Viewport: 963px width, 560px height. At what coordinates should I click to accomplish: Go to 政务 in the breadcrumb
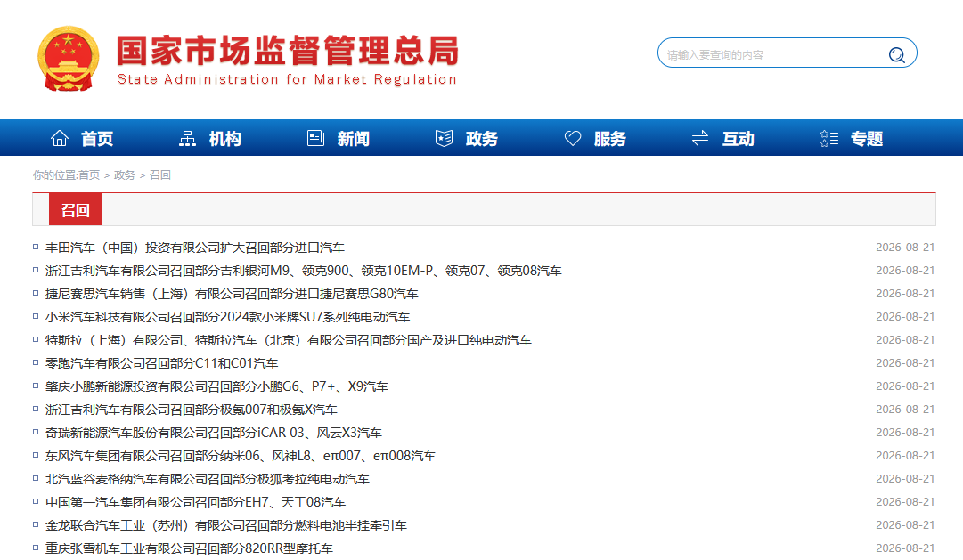(125, 175)
